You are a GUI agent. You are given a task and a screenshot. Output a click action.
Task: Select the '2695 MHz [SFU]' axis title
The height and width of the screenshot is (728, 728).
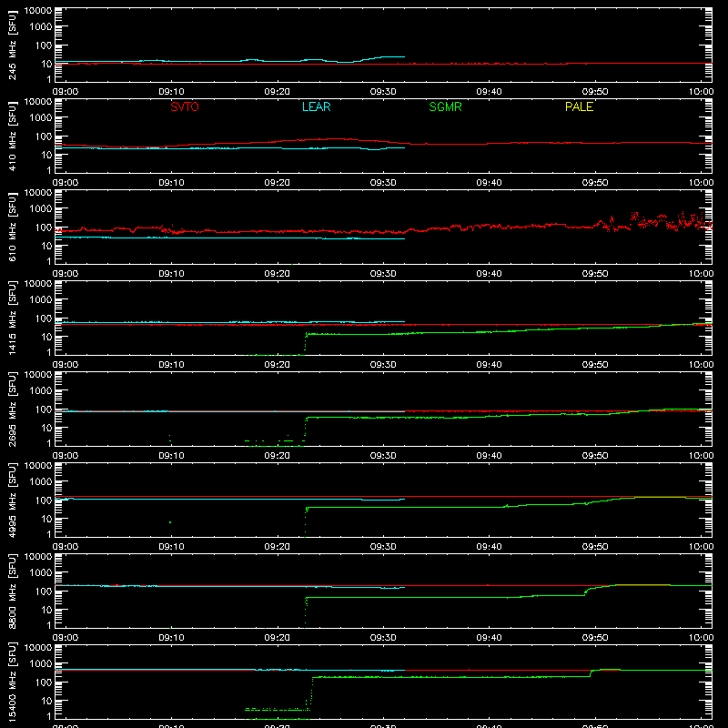pyautogui.click(x=12, y=409)
